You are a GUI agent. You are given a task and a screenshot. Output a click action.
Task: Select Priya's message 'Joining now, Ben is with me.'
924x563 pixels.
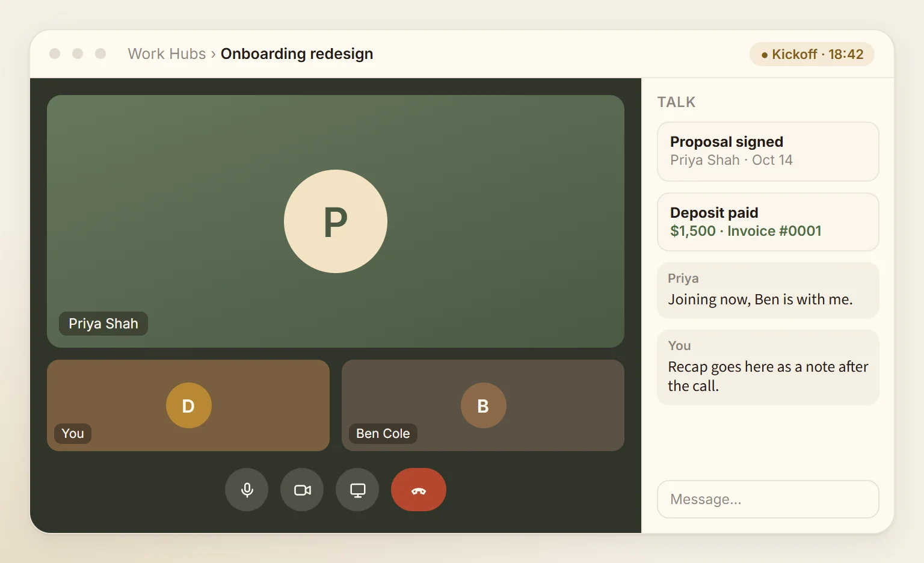(x=768, y=291)
